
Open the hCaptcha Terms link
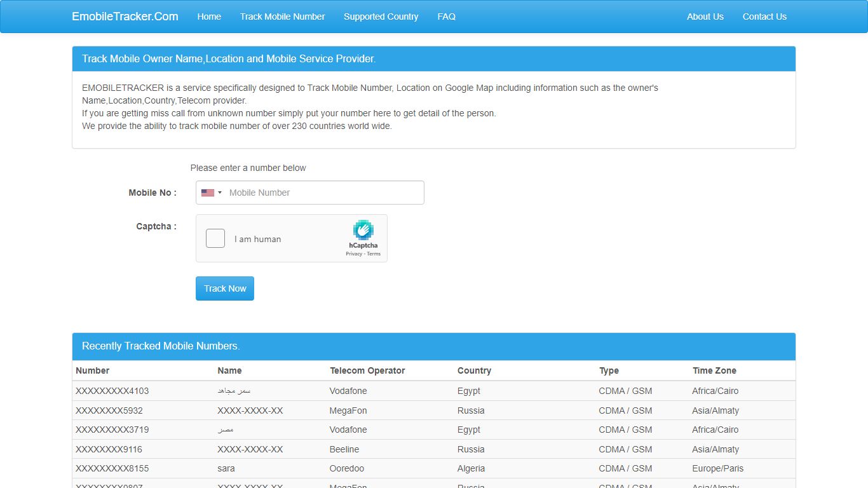click(374, 254)
